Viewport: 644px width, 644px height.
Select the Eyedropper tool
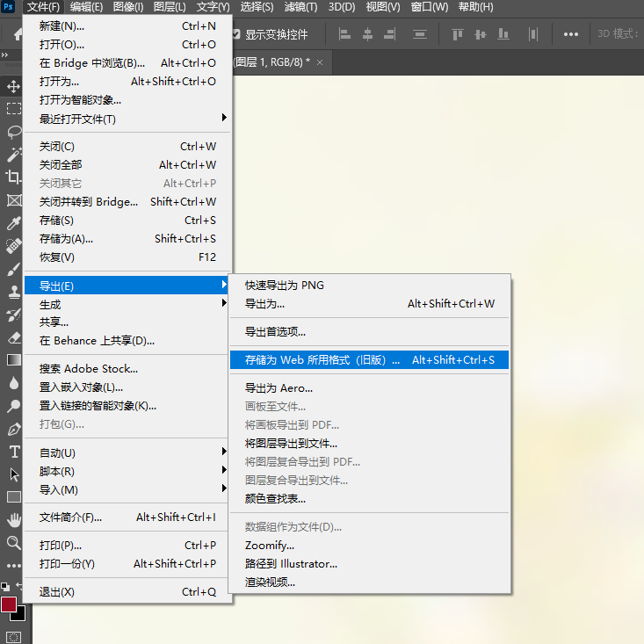point(13,223)
